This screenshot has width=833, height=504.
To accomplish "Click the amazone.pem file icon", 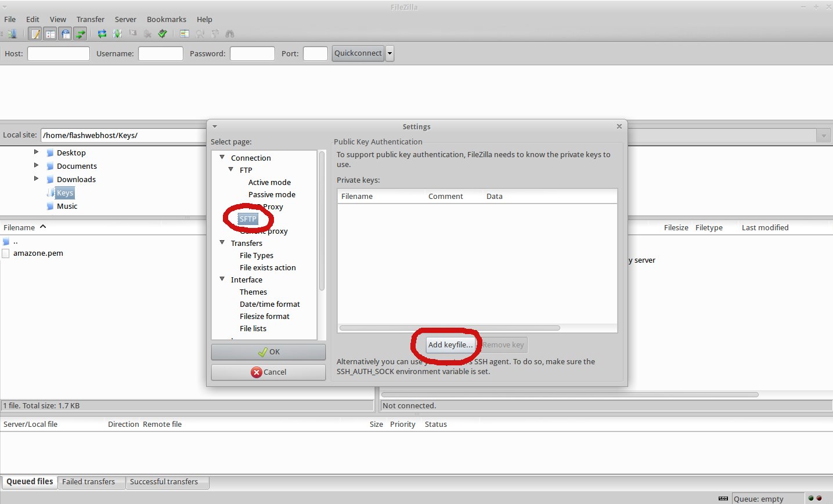I will pos(6,253).
